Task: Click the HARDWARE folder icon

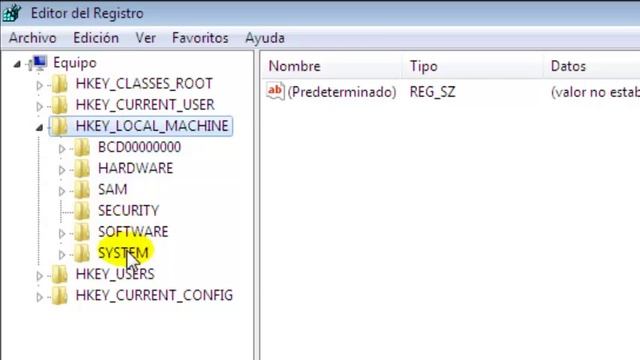Action: pyautogui.click(x=82, y=169)
